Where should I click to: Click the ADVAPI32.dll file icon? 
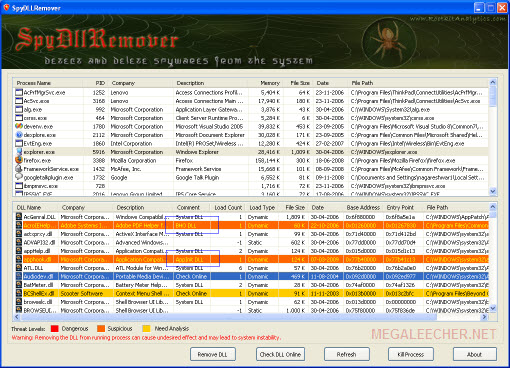coord(19,242)
